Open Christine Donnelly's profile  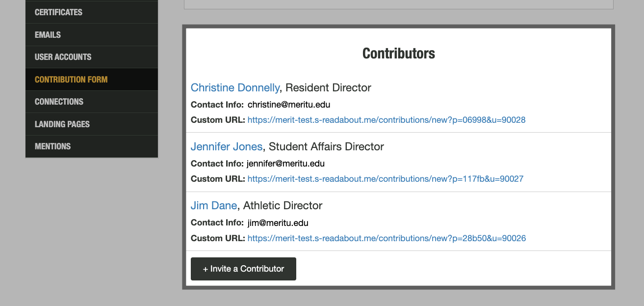pos(235,87)
